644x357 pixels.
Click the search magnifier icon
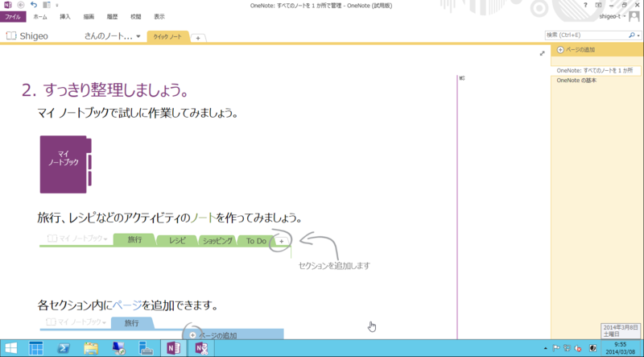[632, 35]
